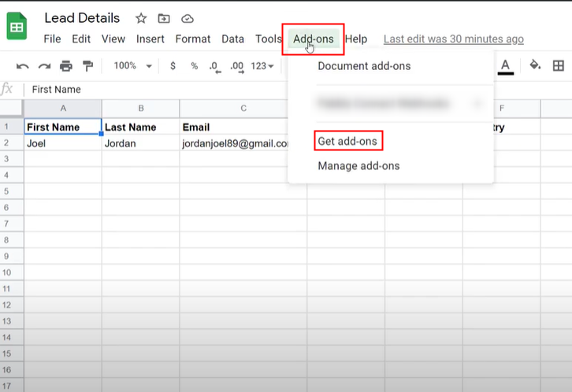Check the cloud save status icon
The width and height of the screenshot is (572, 392).
click(x=188, y=18)
